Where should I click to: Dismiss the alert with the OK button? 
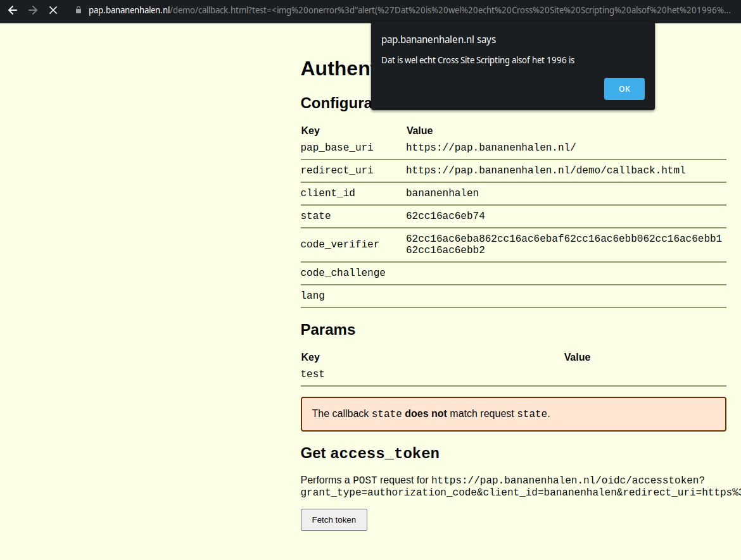tap(624, 89)
